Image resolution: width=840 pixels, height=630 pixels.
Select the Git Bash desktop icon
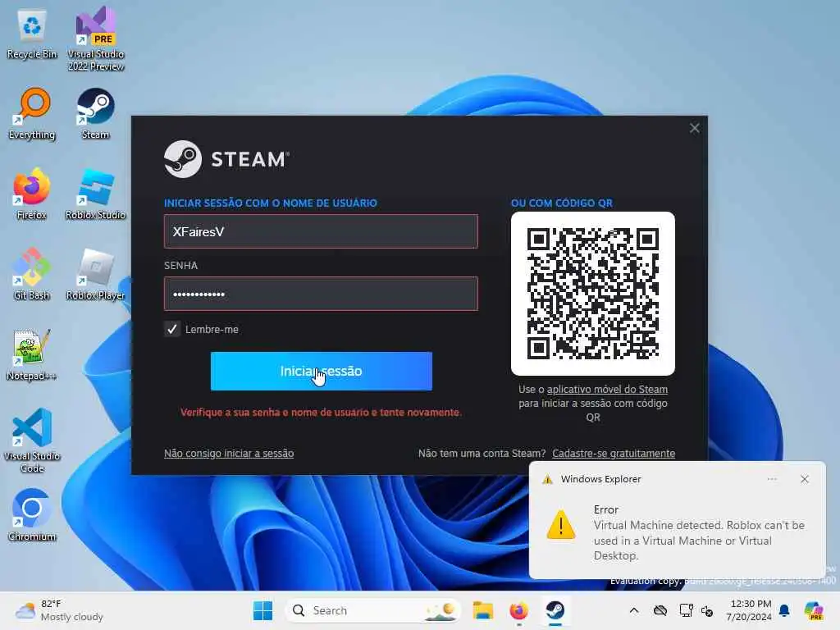[32, 274]
